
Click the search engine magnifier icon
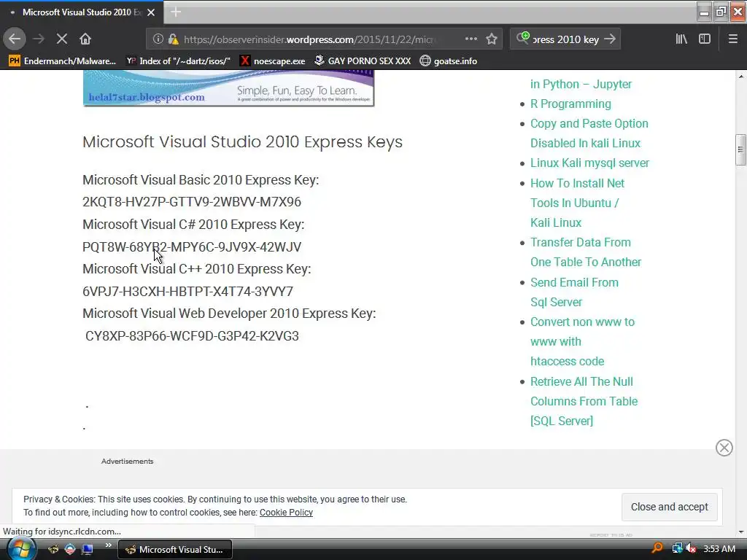[522, 38]
